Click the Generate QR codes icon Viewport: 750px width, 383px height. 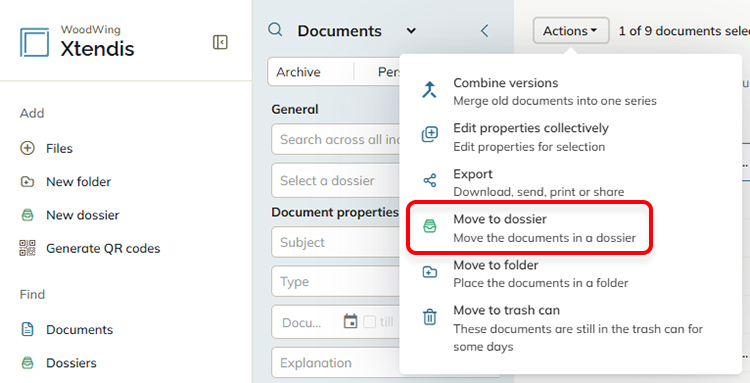pos(27,248)
